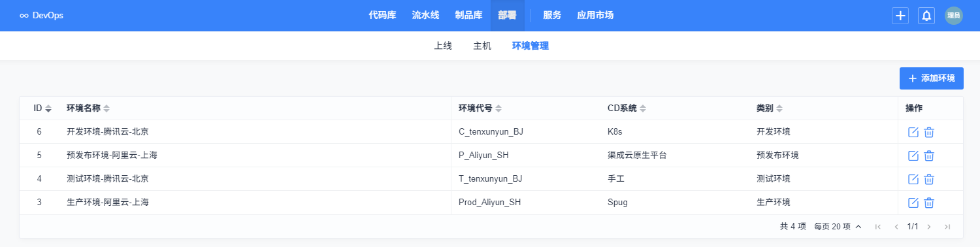Screen dimensions: 980x247
Task: Switch to the 主机 tab
Action: 482,46
